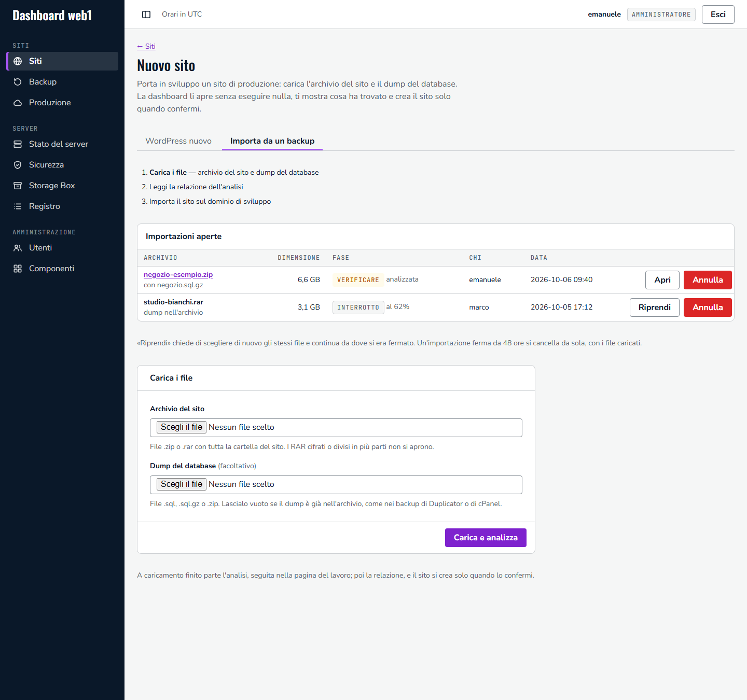Screen dimensions: 747x700
Task: Click the username emanuele in header
Action: point(604,15)
